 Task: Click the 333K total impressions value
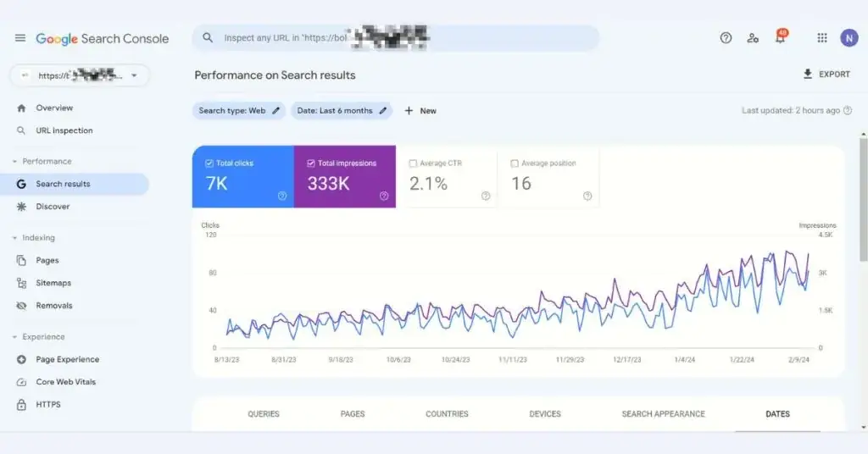pos(328,183)
